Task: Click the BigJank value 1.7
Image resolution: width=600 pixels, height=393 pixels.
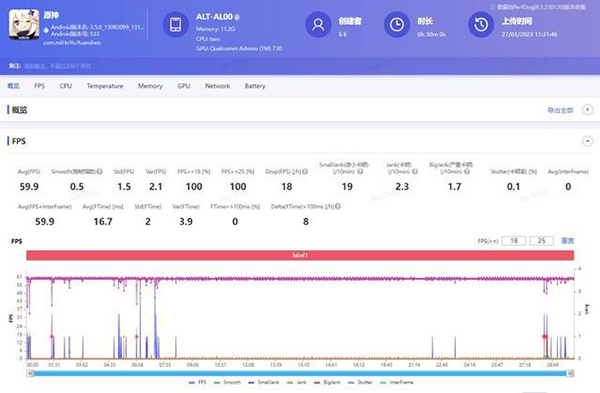Action: [454, 187]
